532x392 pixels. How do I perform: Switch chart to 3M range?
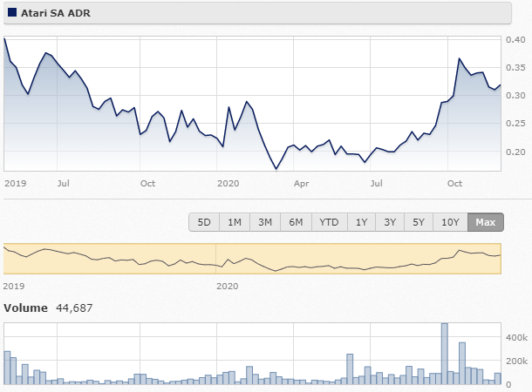click(265, 222)
